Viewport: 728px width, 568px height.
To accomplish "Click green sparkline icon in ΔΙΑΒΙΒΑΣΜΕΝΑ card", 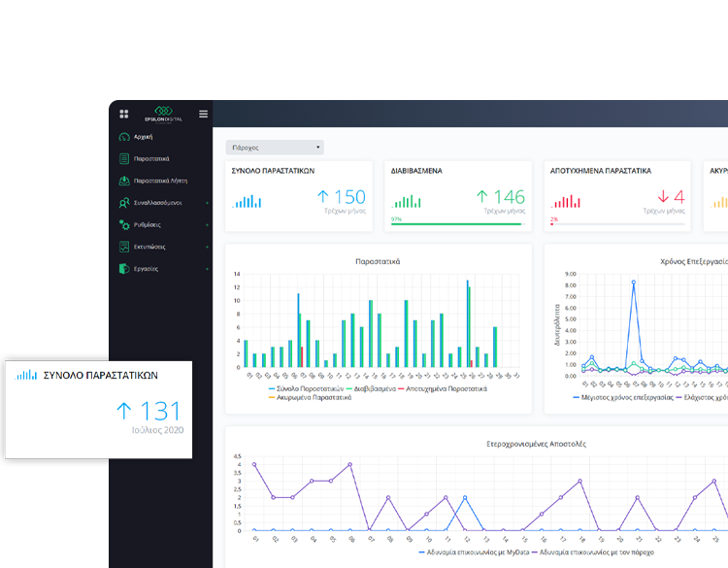I will point(407,201).
